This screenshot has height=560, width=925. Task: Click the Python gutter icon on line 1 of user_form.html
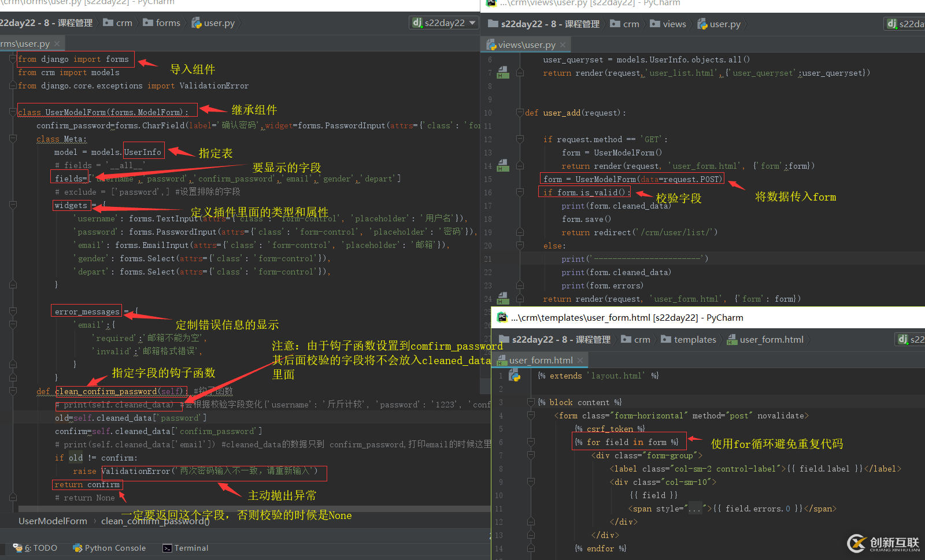click(x=515, y=376)
